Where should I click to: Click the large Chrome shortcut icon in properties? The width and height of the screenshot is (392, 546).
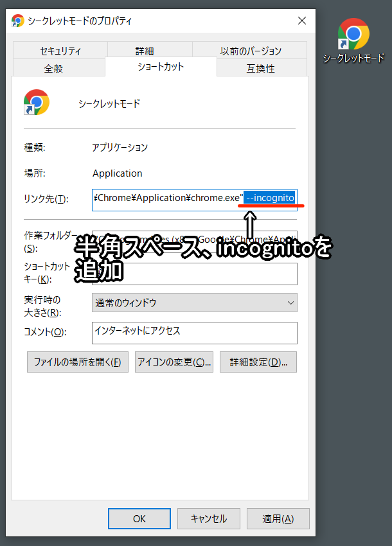36,102
